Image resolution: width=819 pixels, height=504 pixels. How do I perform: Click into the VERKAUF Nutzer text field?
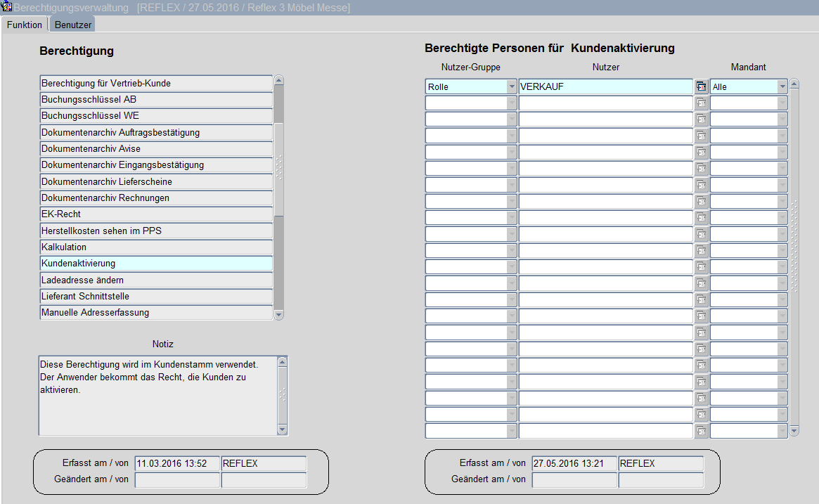605,86
